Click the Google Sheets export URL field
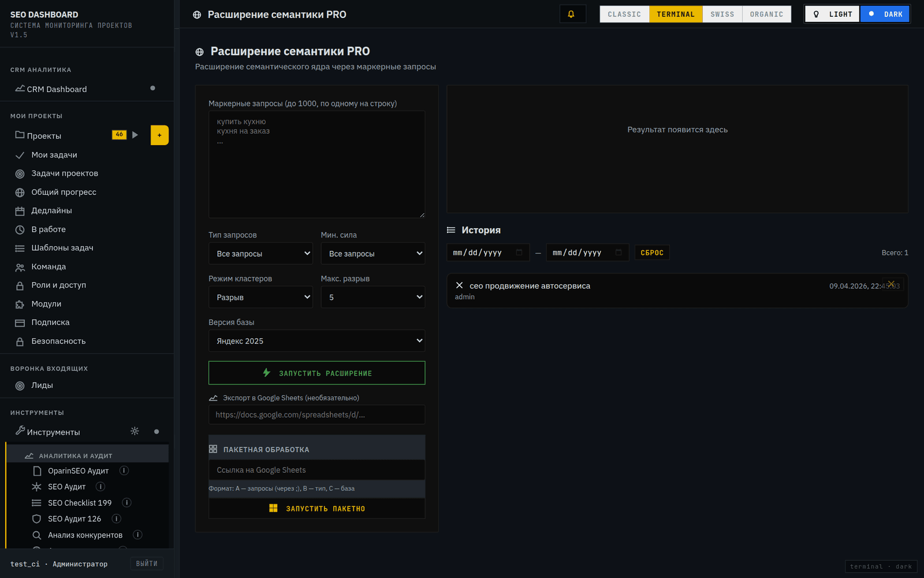 [316, 414]
